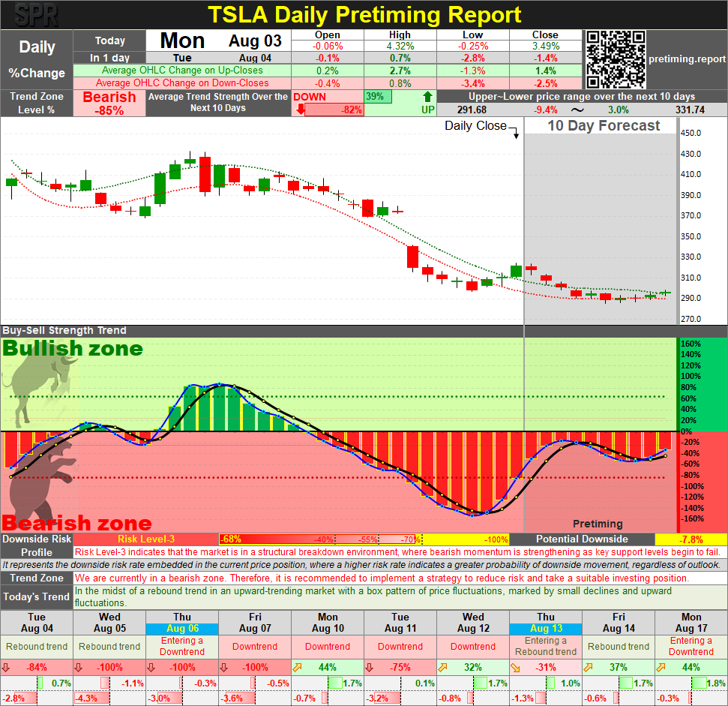This screenshot has width=728, height=706.
Task: Click the lower price bound 291.68
Action: coord(472,110)
